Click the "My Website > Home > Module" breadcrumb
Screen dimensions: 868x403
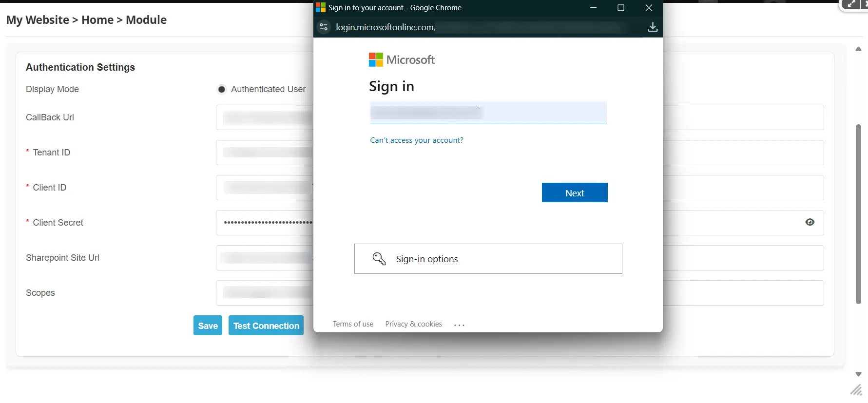(x=86, y=20)
